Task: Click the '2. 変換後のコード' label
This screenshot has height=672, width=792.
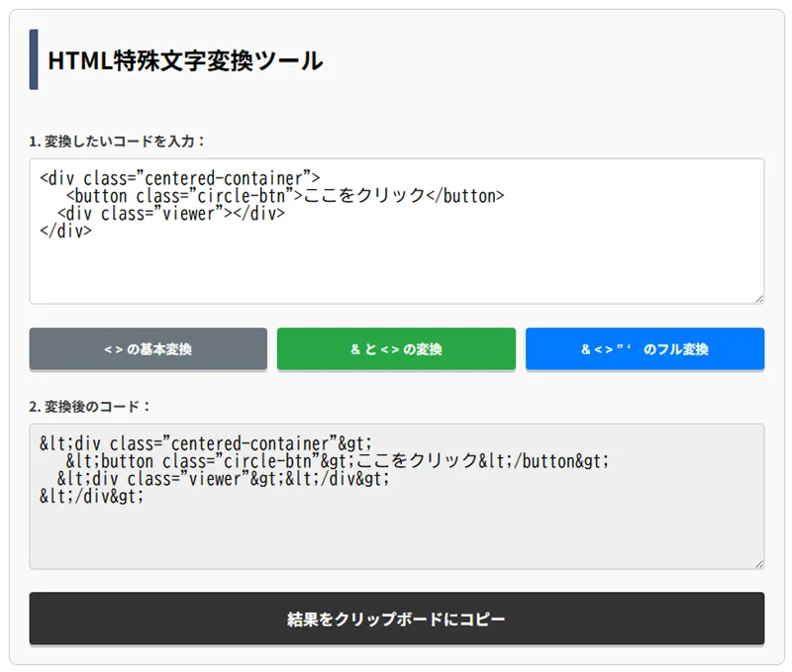Action: pos(89,407)
